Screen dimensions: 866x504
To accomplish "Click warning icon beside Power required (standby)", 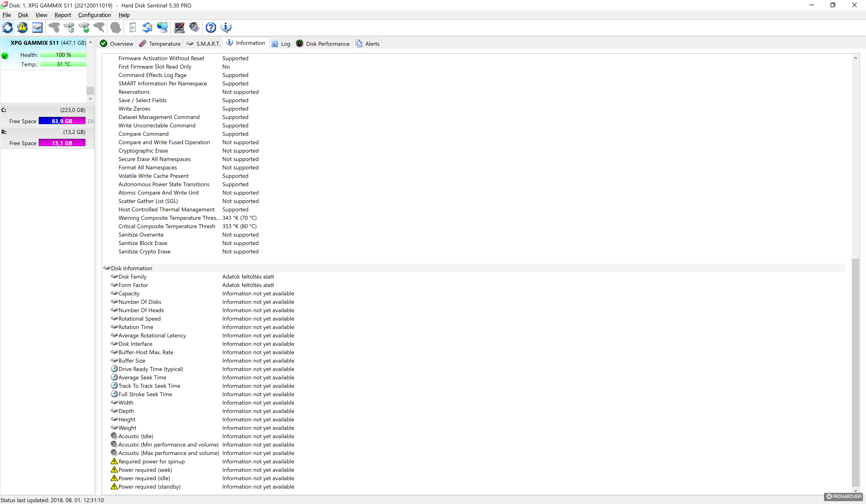I will (x=114, y=486).
